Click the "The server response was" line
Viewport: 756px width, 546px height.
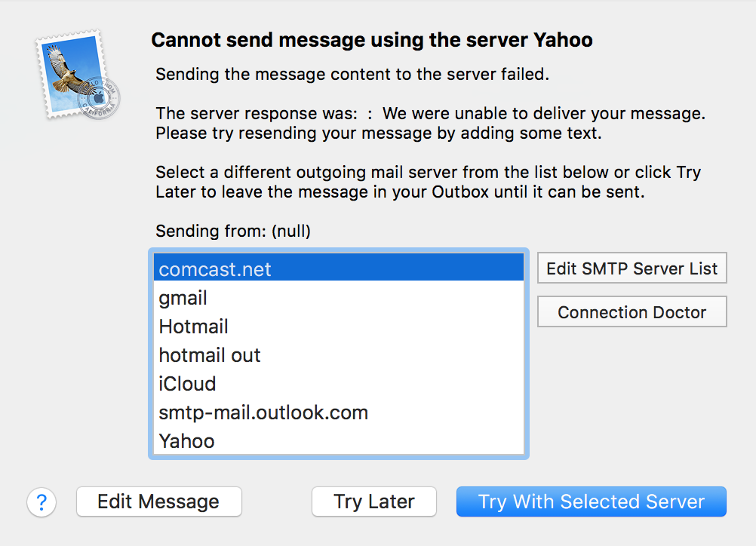pyautogui.click(x=430, y=115)
